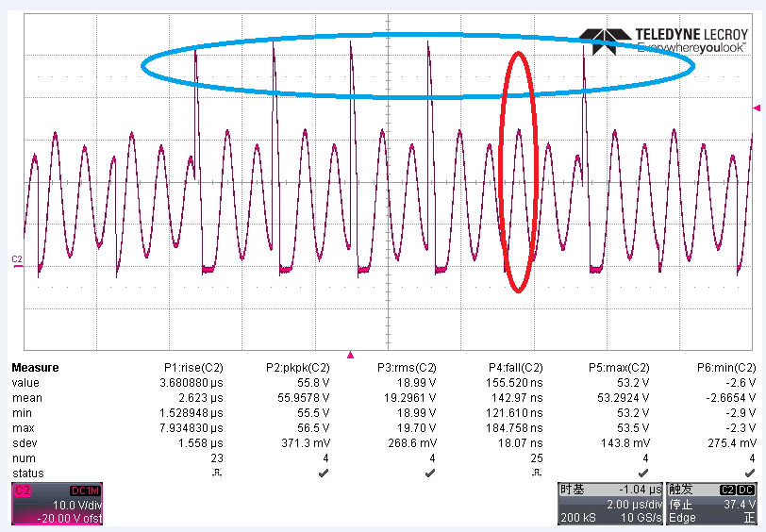Image resolution: width=766 pixels, height=532 pixels.
Task: Click the 55.9578 V pkpk mean
Action: (x=304, y=398)
